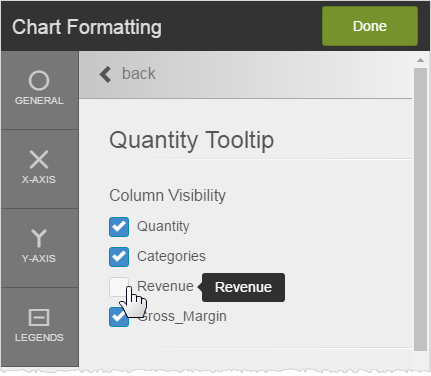Click the Categories checkbox label text
The image size is (431, 376).
(x=171, y=256)
